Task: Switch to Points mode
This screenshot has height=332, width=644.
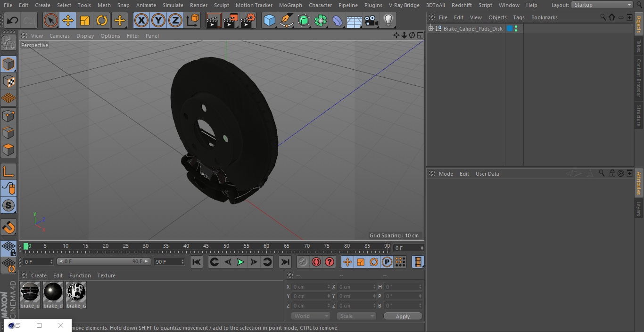Action: coord(8,116)
